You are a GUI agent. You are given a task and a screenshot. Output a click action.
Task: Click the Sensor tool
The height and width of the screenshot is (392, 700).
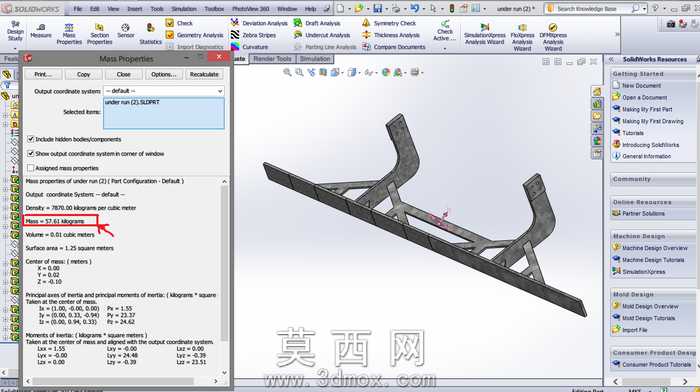point(125,31)
